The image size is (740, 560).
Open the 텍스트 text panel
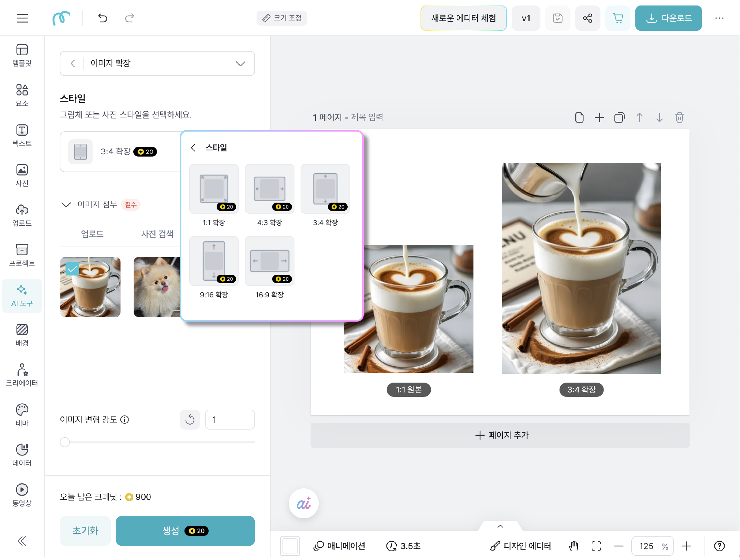coord(22,135)
